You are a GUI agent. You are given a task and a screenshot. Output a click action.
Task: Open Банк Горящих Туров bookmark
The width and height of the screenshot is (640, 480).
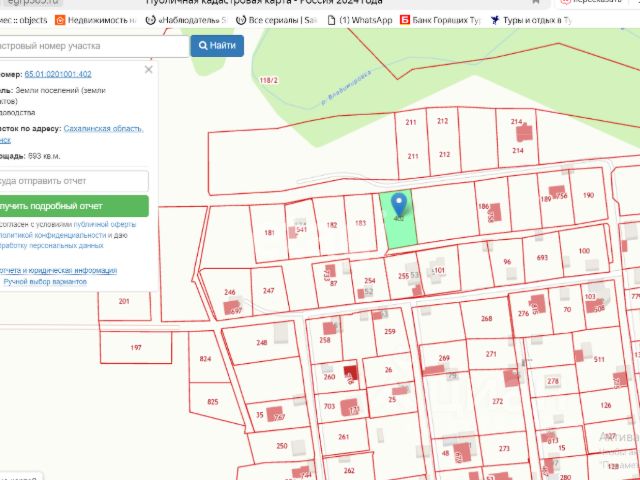tap(440, 20)
